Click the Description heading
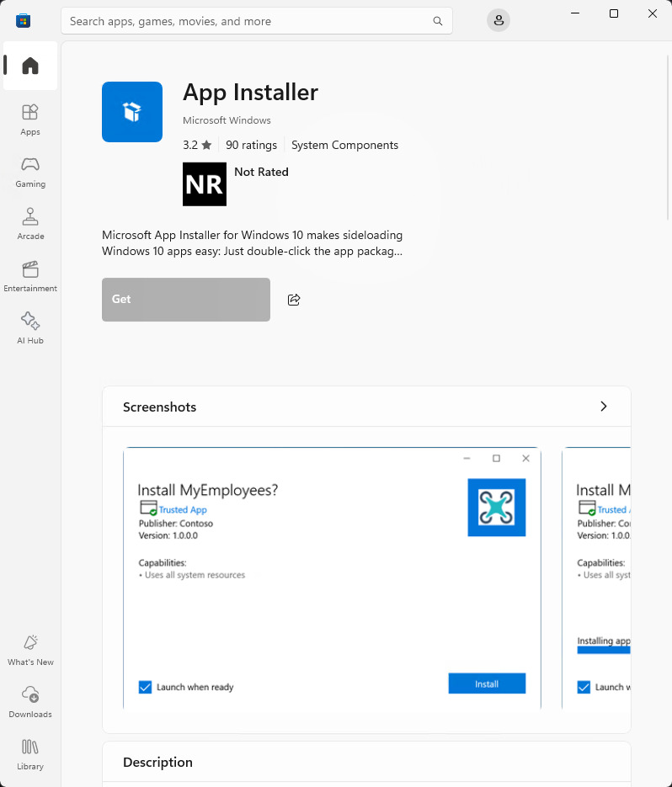Viewport: 672px width, 787px height. tap(157, 763)
